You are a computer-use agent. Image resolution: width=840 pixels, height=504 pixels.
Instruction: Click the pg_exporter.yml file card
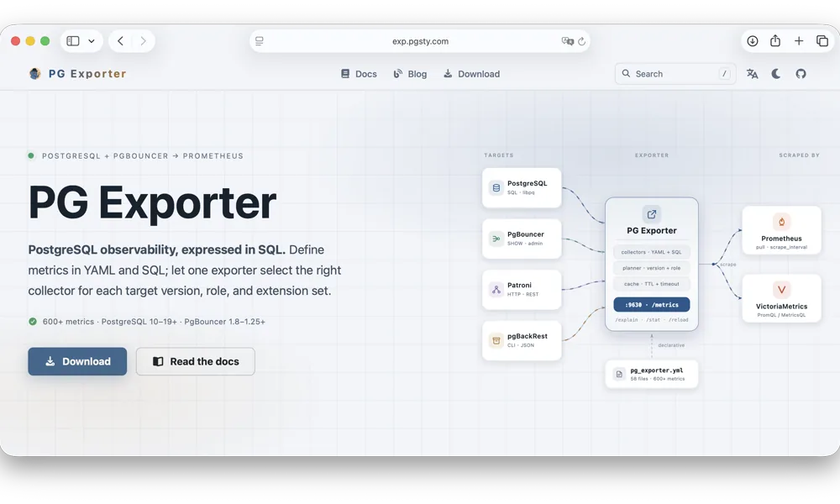tap(652, 374)
